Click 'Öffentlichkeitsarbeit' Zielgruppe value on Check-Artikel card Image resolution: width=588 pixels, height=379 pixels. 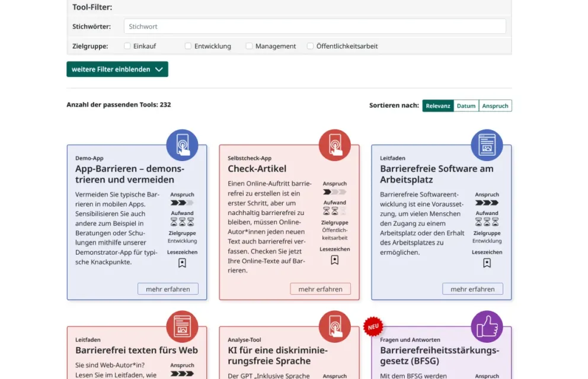[334, 234]
